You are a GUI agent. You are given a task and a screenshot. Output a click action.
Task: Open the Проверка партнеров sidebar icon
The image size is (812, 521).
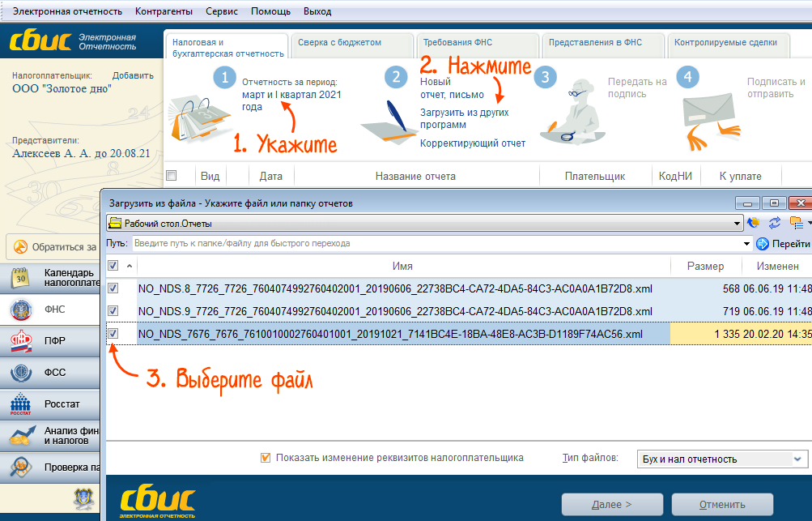coord(21,467)
